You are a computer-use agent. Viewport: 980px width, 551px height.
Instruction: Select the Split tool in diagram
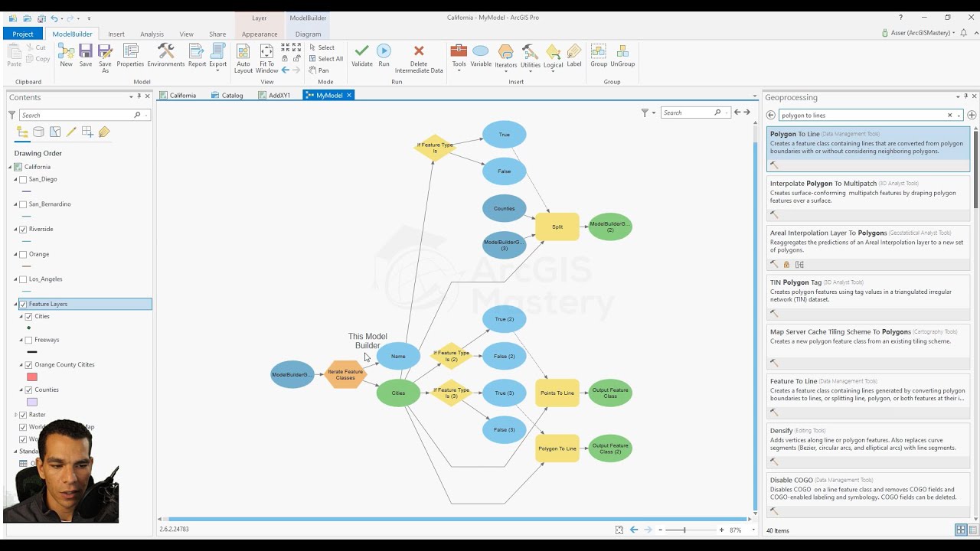pos(557,227)
